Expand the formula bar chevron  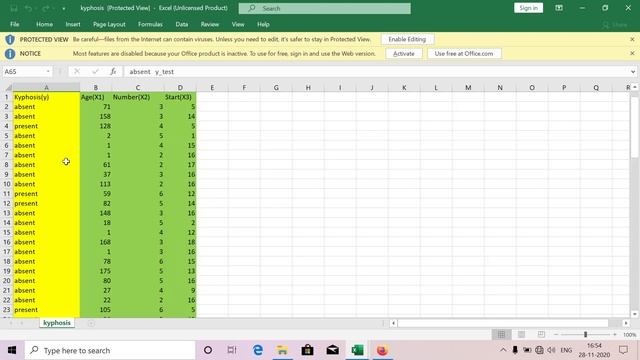[x=633, y=71]
